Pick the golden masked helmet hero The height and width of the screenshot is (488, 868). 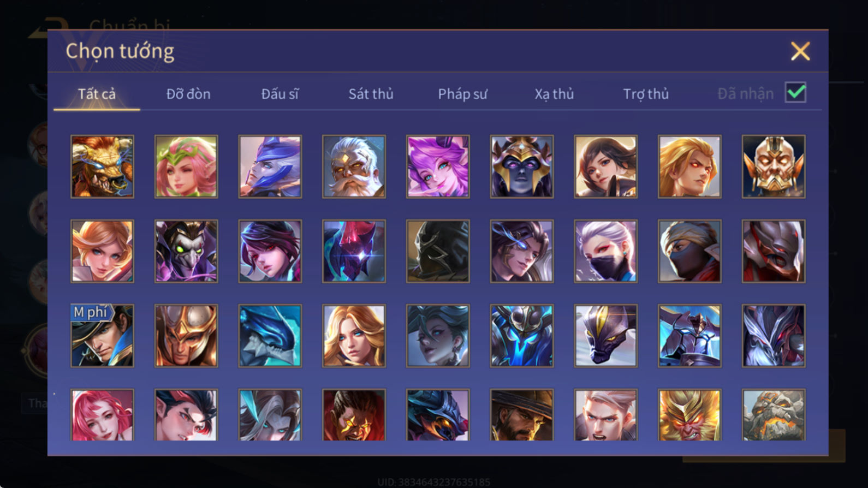coord(774,166)
